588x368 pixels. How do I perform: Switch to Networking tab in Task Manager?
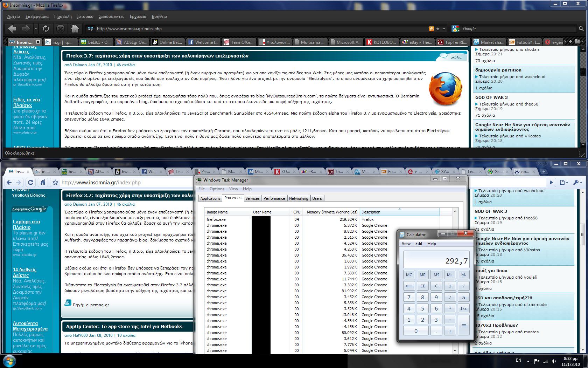coord(299,198)
